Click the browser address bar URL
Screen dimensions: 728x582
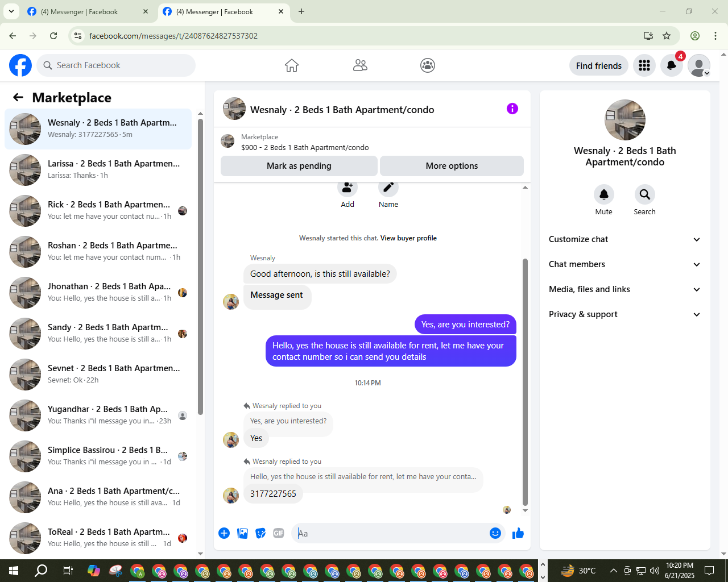click(x=173, y=36)
